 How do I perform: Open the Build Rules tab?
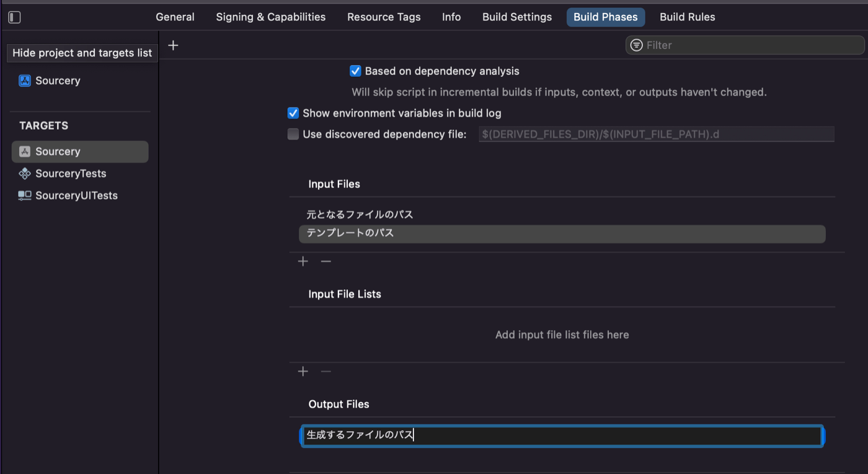coord(688,17)
